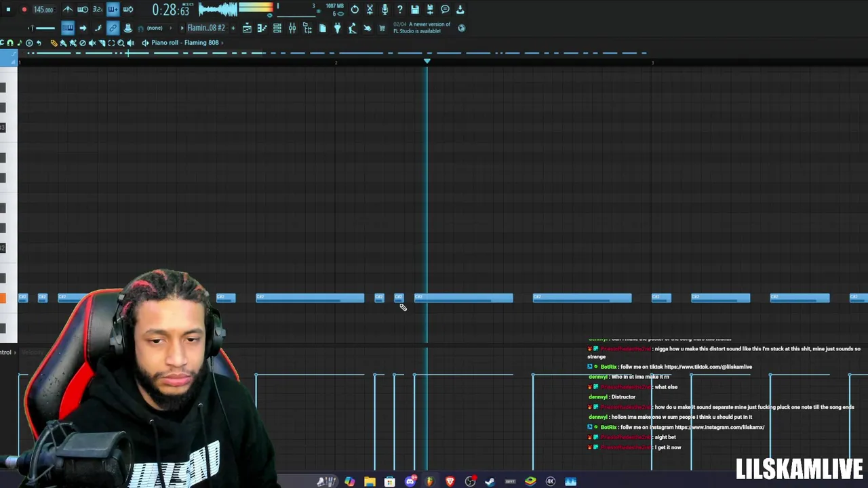Screen dimensions: 868x488
Task: Click the microphone recording icon
Action: [385, 9]
